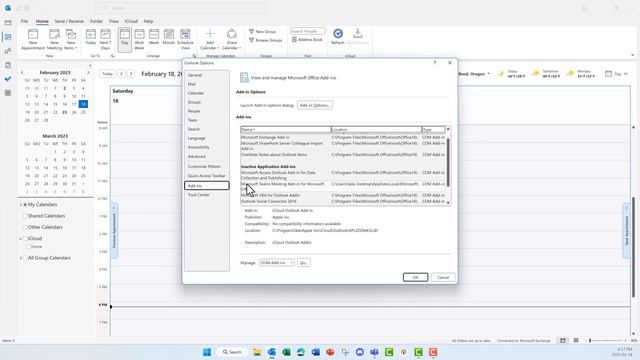This screenshot has height=360, width=640.
Task: Open Excel from the taskbar
Action: tap(286, 352)
